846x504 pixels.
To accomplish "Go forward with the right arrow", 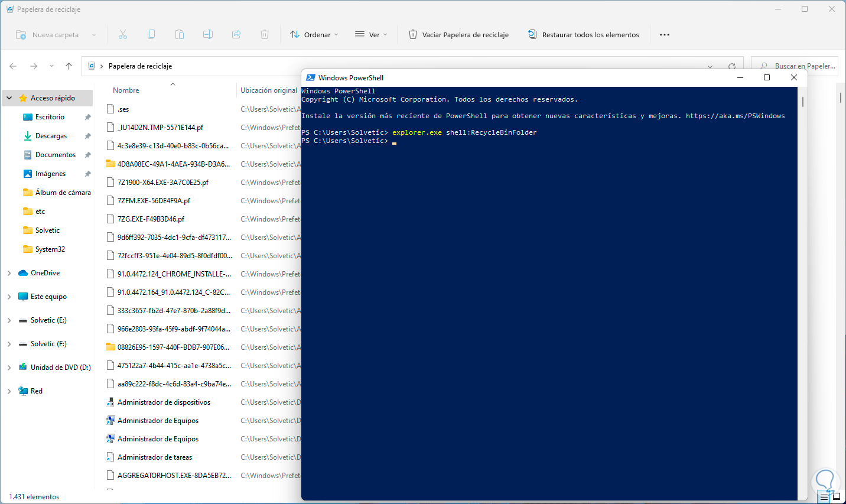I will click(x=34, y=66).
